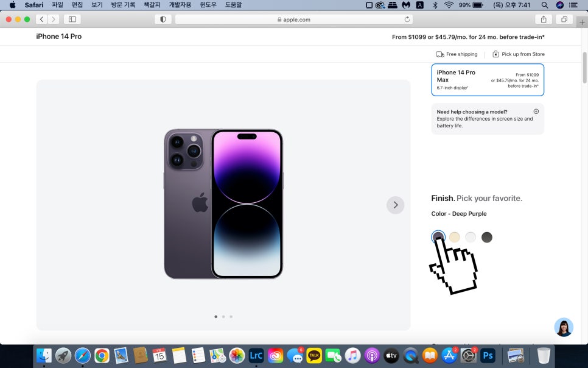588x368 pixels.
Task: Open Photos from the Dock
Action: pyautogui.click(x=237, y=355)
